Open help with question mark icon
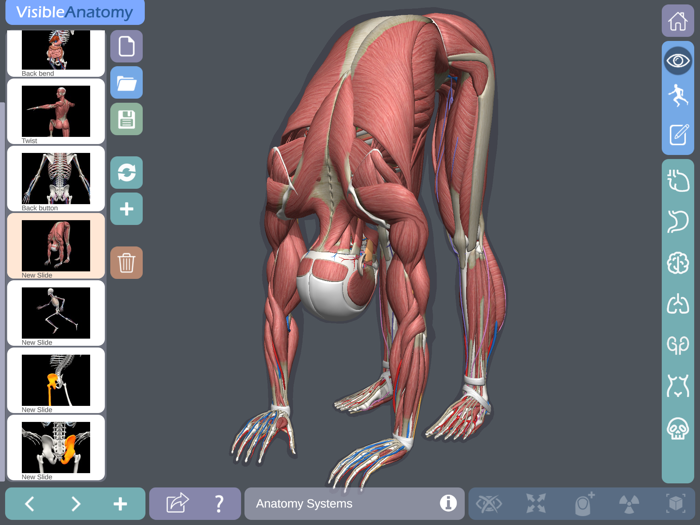Screen dimensions: 700x525 [219, 504]
